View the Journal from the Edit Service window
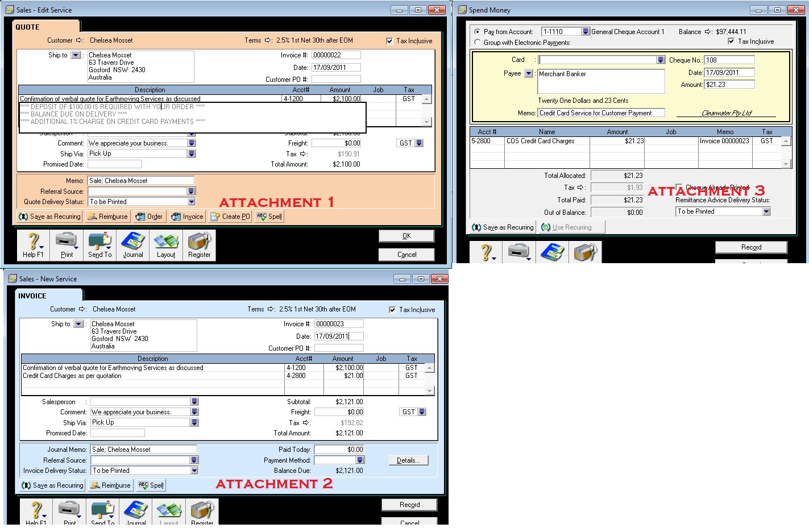The image size is (809, 532). 133,246
